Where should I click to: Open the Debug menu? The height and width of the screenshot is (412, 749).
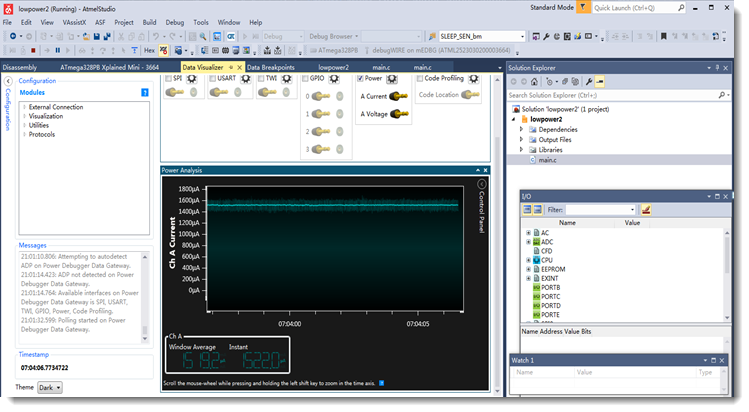point(175,21)
